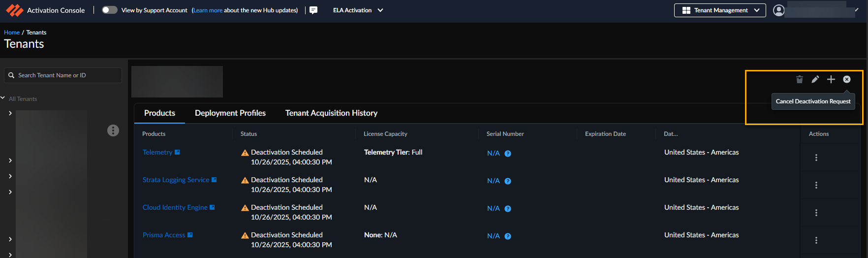Switch to the Deployment Profiles tab
This screenshot has height=258, width=868.
click(230, 113)
